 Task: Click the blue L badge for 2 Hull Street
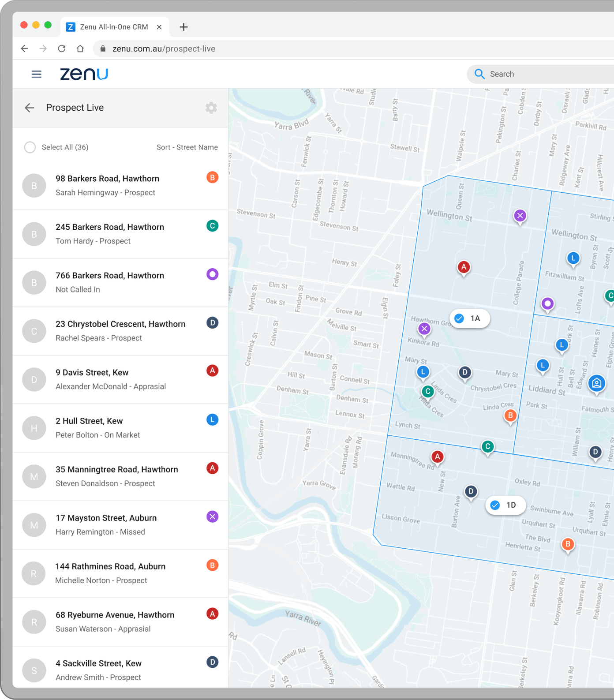(213, 420)
